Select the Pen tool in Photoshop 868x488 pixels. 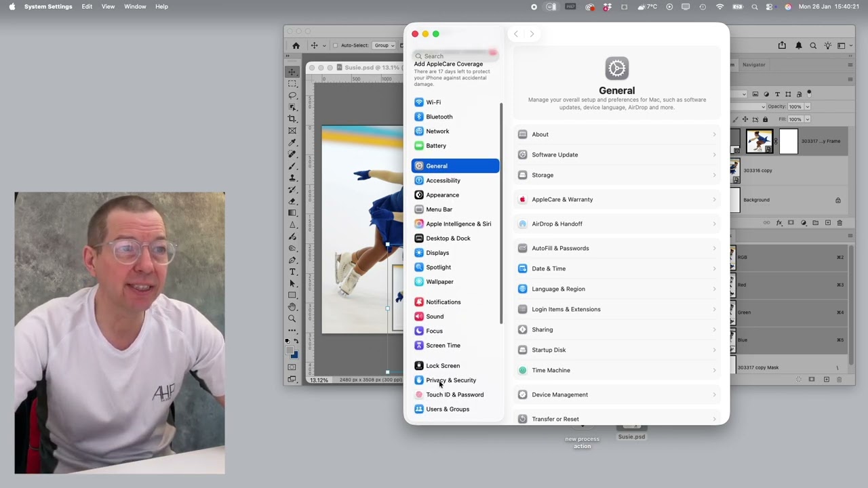(292, 260)
